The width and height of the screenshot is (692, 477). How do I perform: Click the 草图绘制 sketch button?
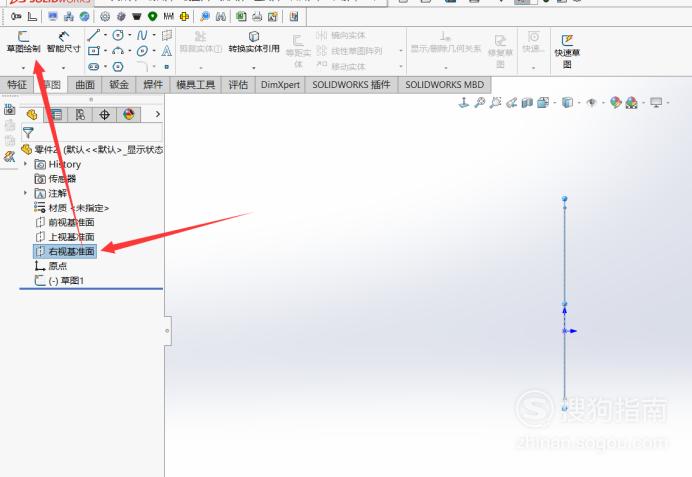point(23,42)
